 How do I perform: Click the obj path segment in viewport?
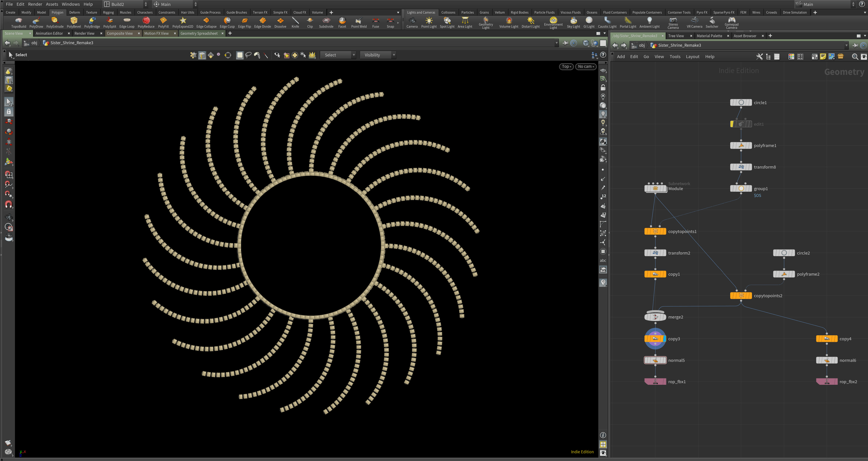coord(34,43)
